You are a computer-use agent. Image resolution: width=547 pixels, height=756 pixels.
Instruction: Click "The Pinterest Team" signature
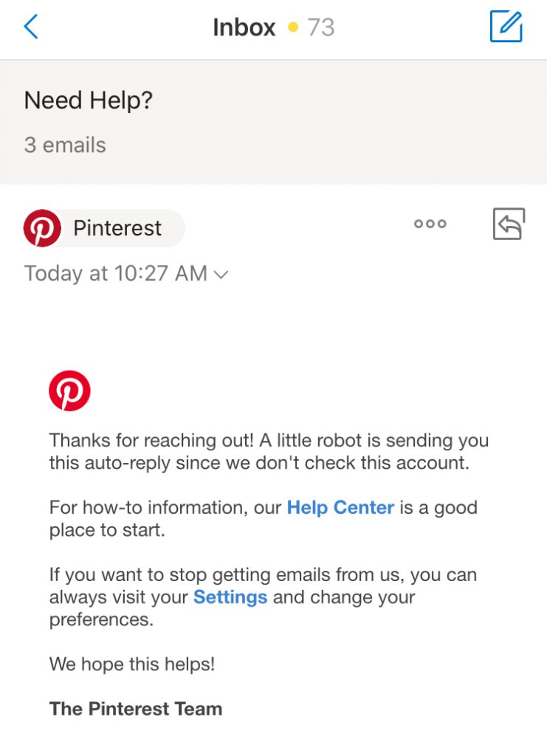pyautogui.click(x=136, y=709)
